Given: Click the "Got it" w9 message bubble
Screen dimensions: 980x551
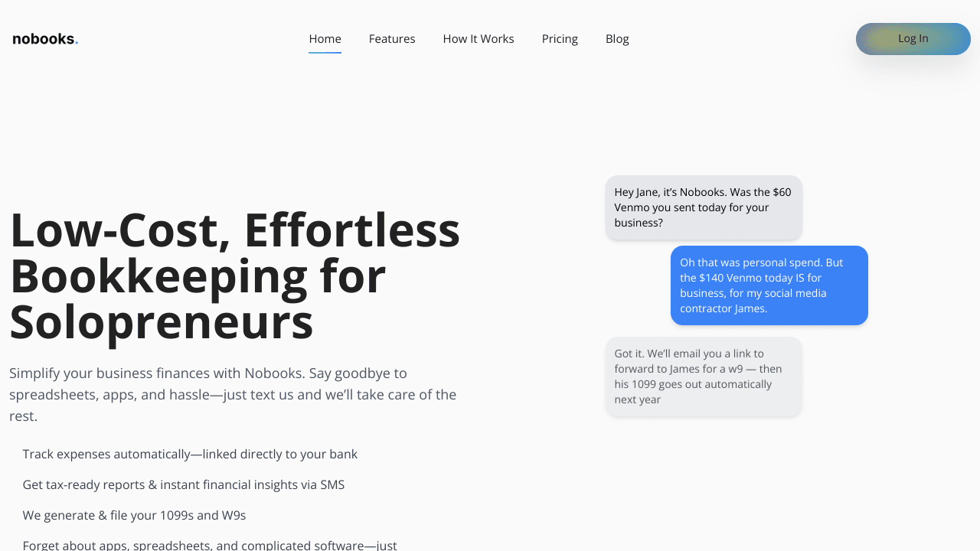Looking at the screenshot, I should (704, 377).
